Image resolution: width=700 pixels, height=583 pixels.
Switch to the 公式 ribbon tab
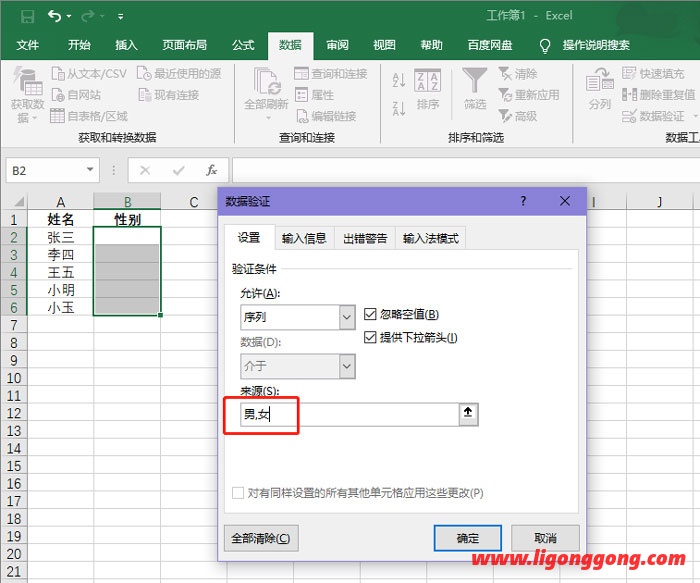tap(243, 45)
